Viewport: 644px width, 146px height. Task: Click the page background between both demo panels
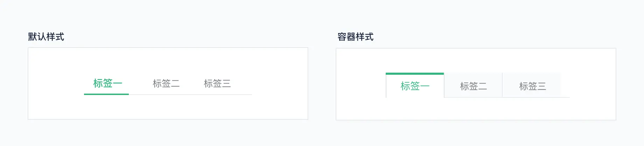tap(322, 84)
